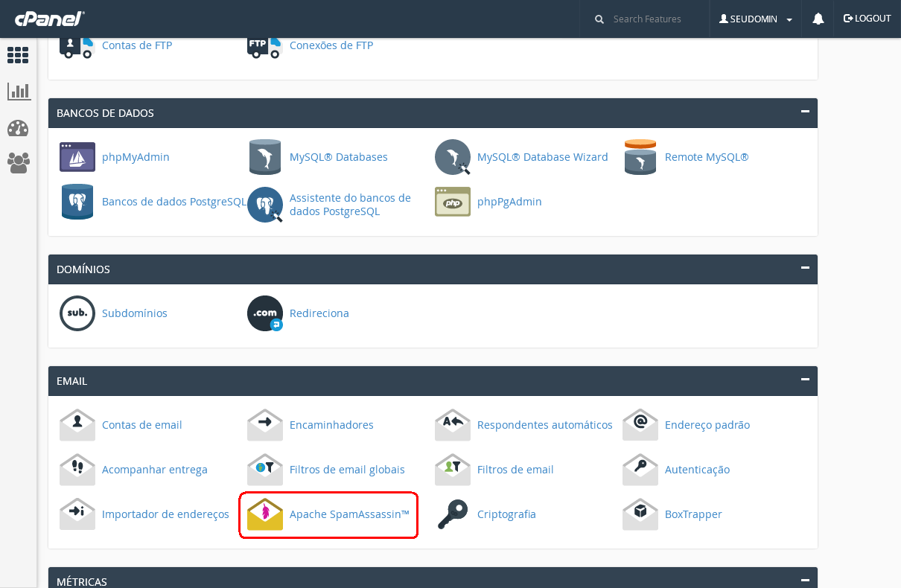Open the phpPgAdmin text link
This screenshot has width=901, height=588.
[509, 202]
